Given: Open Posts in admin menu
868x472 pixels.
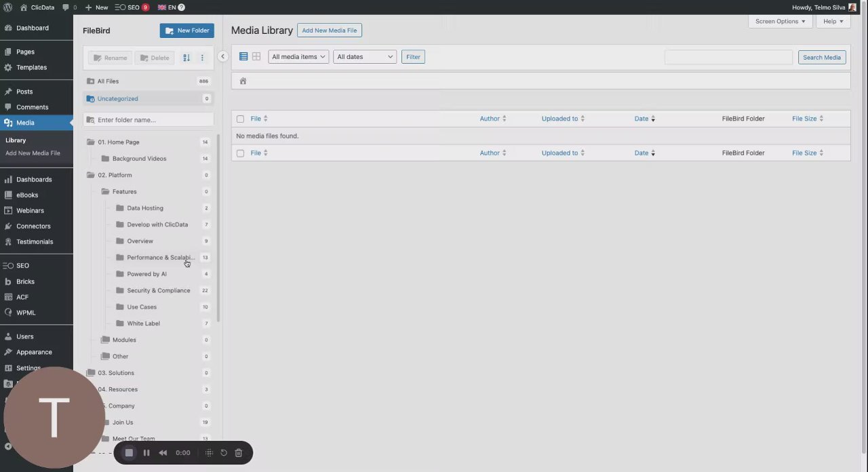Looking at the screenshot, I should pos(24,92).
